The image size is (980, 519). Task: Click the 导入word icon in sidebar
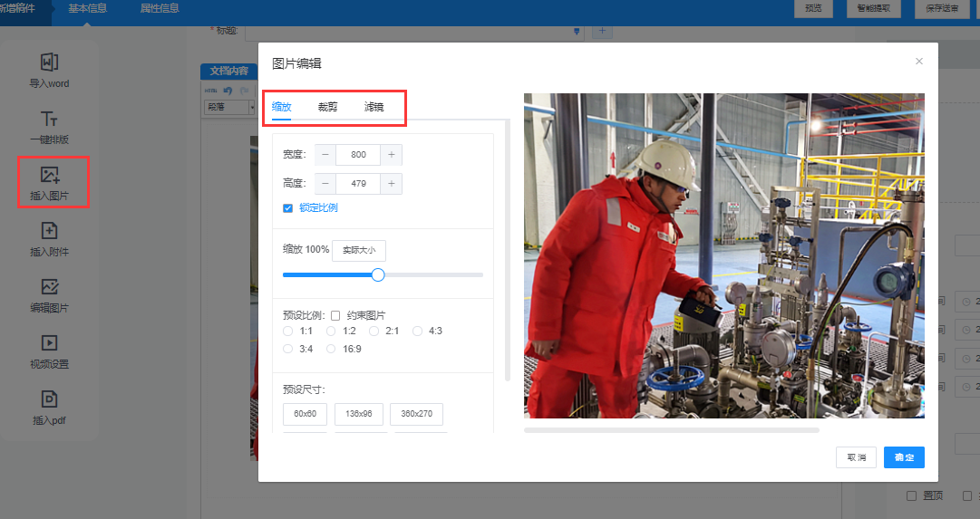49,62
